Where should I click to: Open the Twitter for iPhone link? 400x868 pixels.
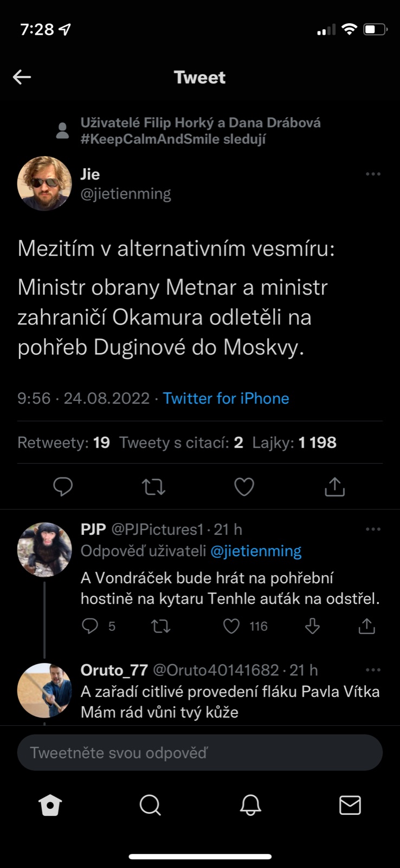pos(226,398)
